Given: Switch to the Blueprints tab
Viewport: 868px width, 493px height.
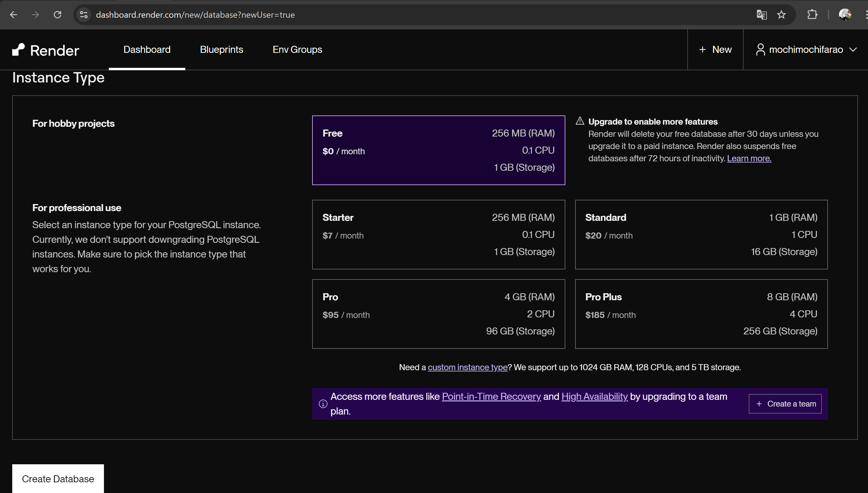Looking at the screenshot, I should (221, 49).
